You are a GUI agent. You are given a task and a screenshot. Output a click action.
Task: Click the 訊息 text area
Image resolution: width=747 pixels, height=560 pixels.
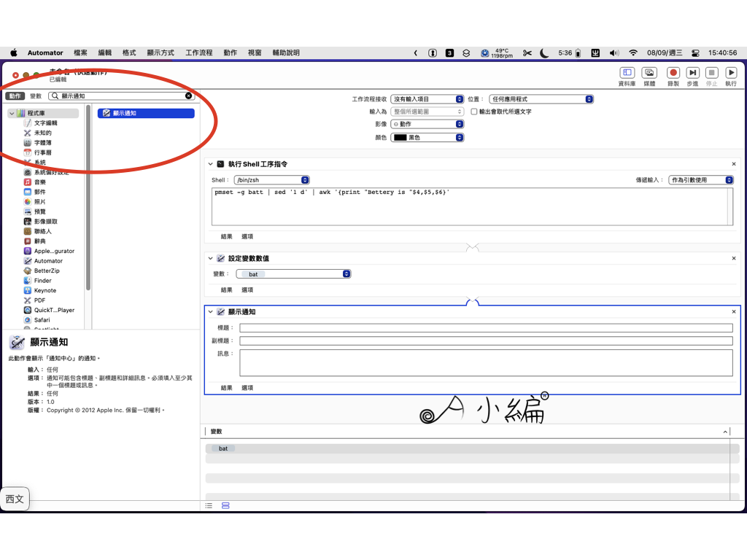coord(486,363)
